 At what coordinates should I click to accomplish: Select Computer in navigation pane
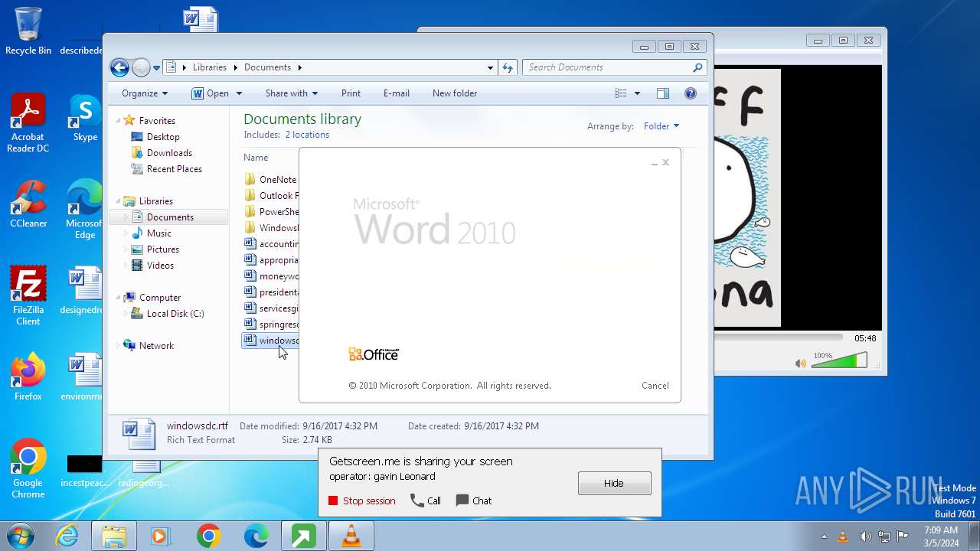(159, 298)
